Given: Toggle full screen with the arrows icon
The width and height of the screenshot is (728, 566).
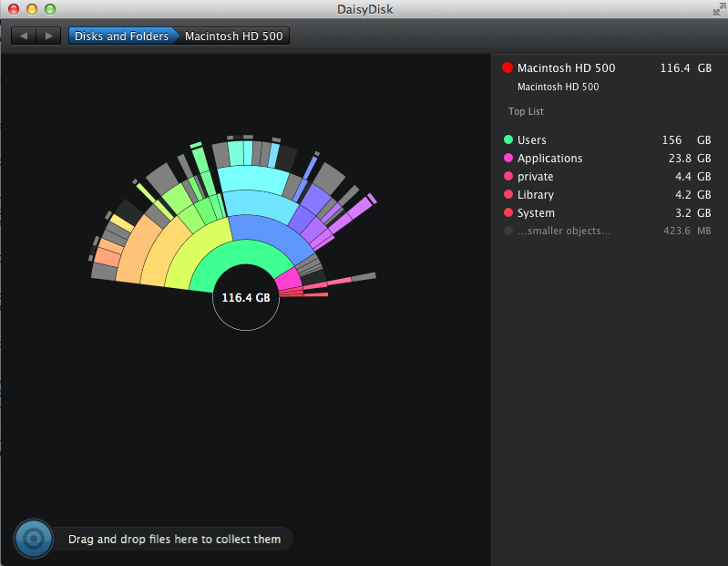Looking at the screenshot, I should [x=719, y=9].
